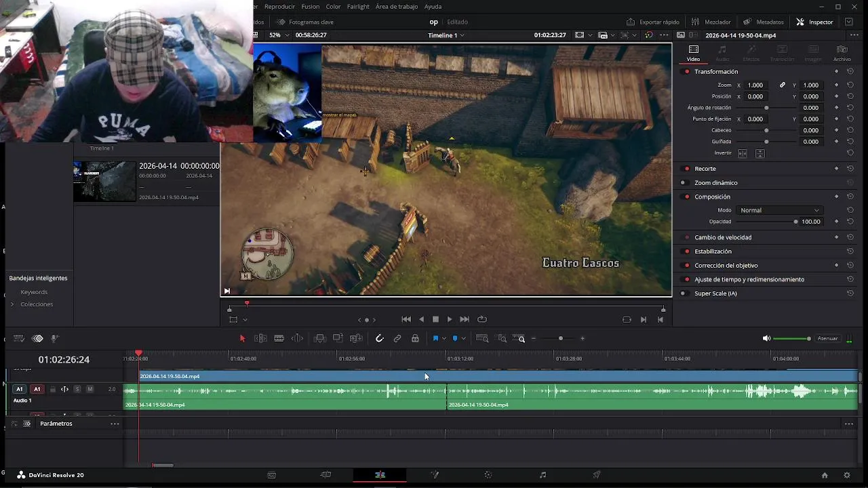The width and height of the screenshot is (868, 488).
Task: Open the Deliver page rocket icon
Action: click(597, 475)
